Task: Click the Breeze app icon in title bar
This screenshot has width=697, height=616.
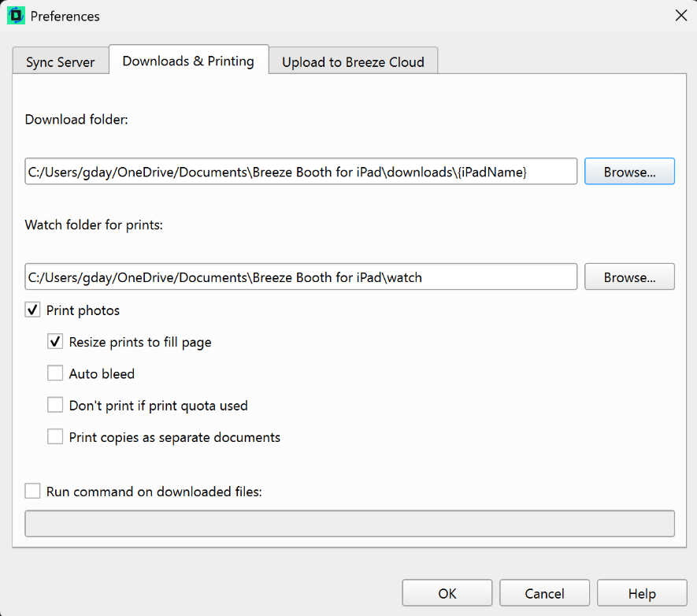Action: coord(16,16)
